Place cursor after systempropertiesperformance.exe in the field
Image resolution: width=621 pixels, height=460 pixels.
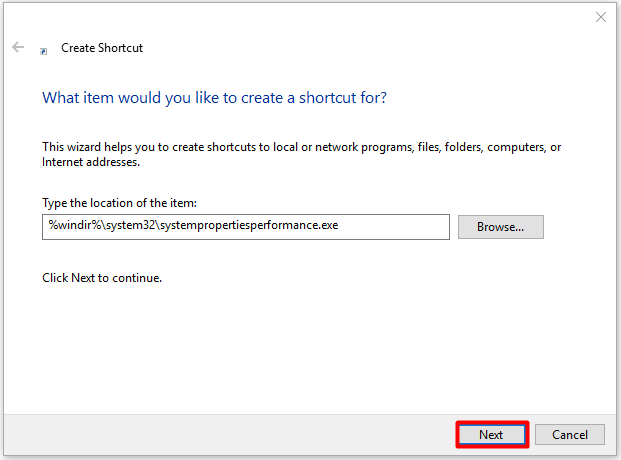tap(340, 227)
